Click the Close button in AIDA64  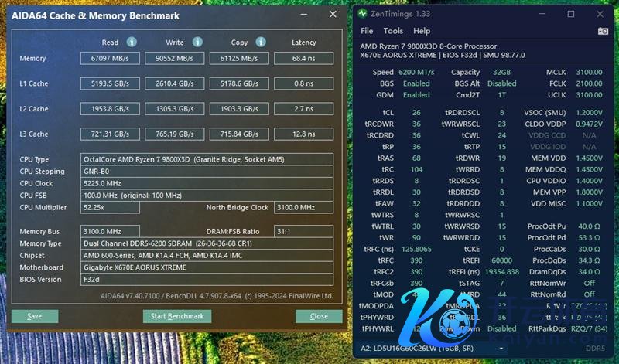(x=318, y=316)
